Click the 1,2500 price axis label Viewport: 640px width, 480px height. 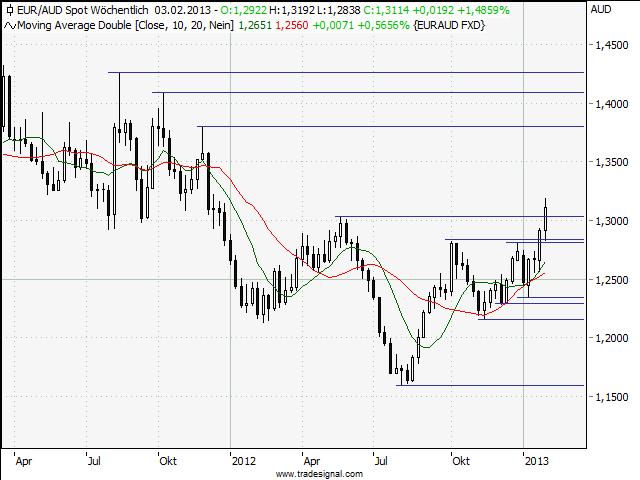612,280
